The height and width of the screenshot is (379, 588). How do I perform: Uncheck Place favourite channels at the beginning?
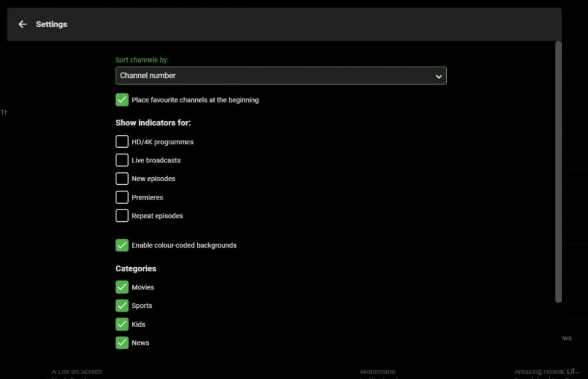pos(122,100)
